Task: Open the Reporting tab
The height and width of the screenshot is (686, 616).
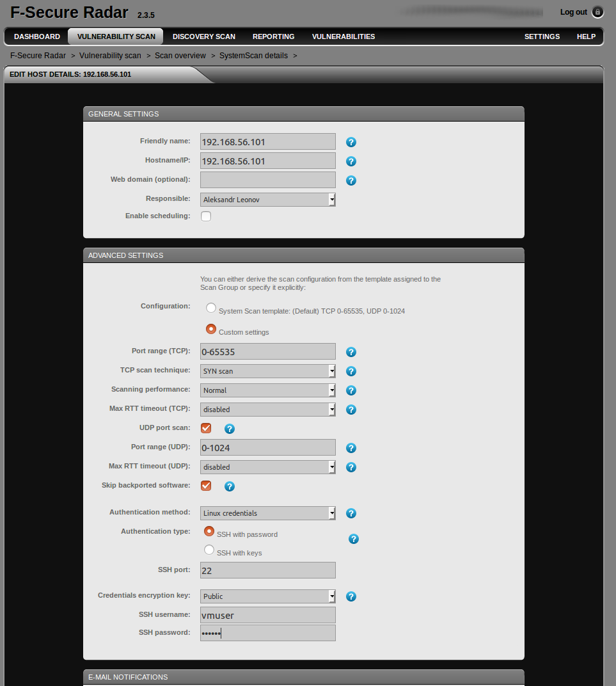Action: click(x=274, y=36)
